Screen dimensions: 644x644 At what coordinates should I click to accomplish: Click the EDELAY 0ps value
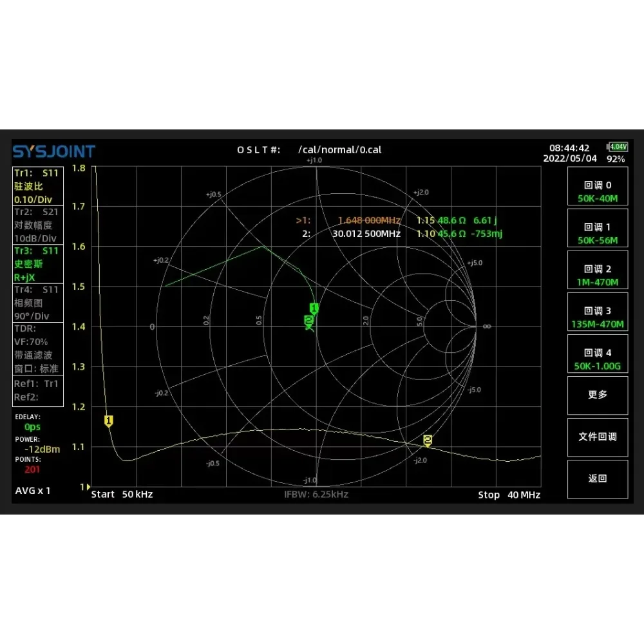(32, 427)
